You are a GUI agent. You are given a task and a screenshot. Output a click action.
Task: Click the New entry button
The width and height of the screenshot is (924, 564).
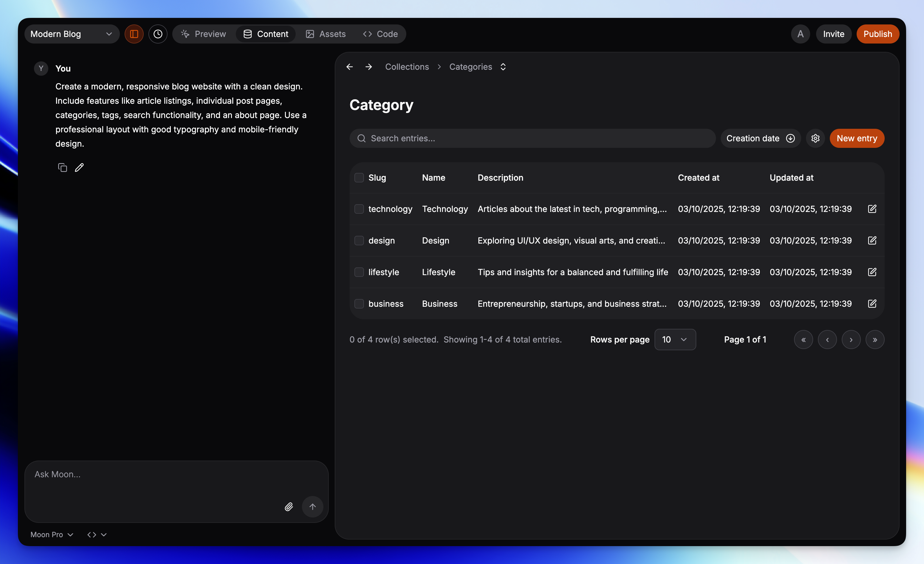click(857, 138)
